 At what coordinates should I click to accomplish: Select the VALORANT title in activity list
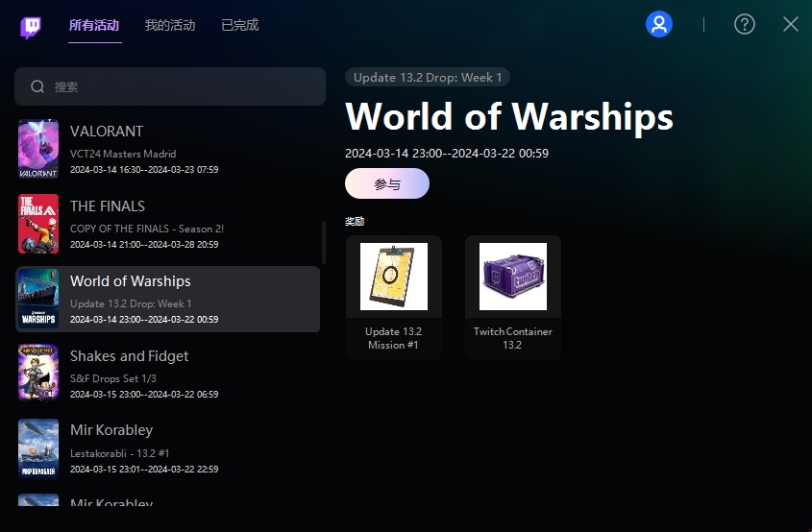[107, 132]
